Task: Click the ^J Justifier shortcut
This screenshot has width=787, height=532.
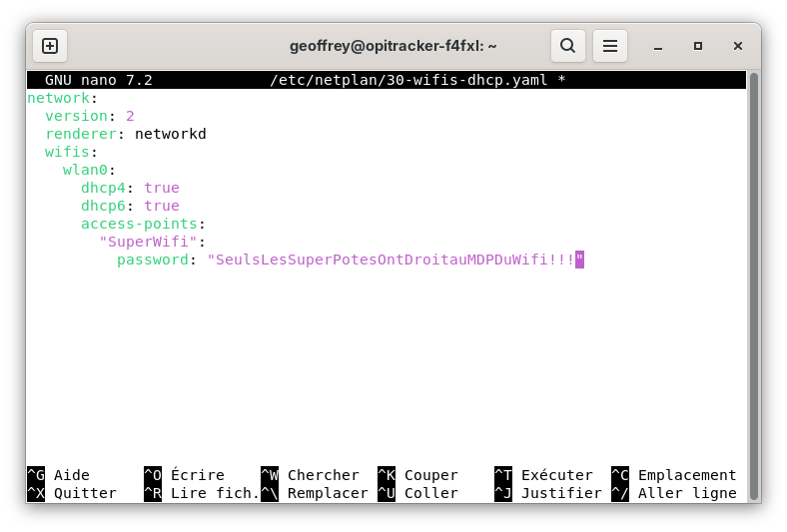Action: pos(548,493)
